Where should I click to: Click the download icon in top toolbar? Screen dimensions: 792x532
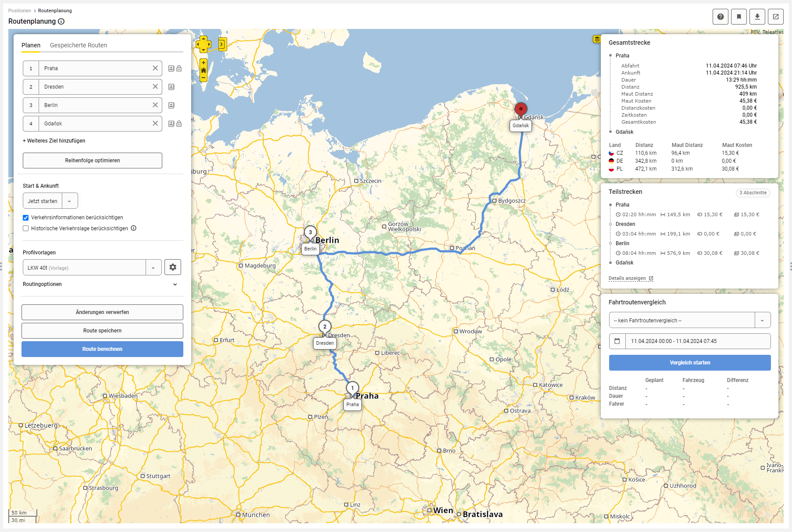pyautogui.click(x=757, y=17)
